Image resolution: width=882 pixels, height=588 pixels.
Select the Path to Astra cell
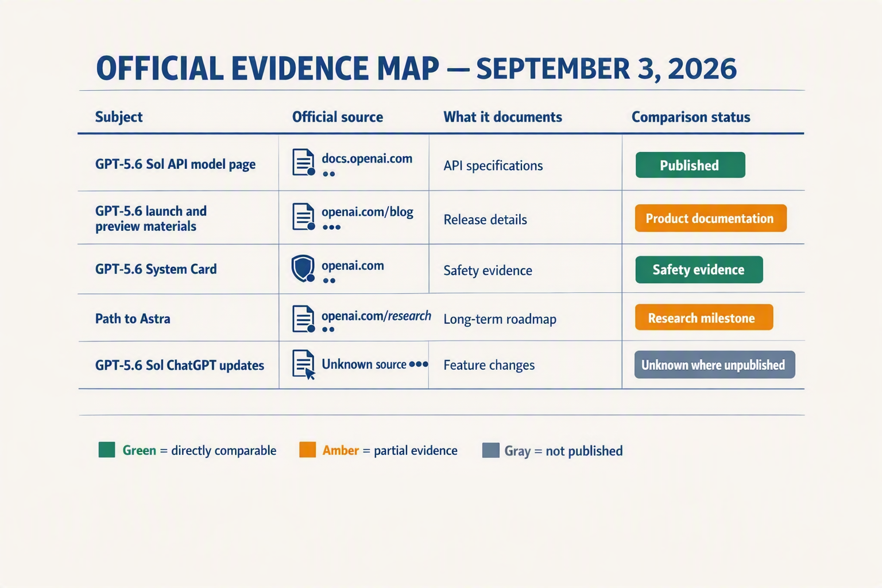[x=133, y=319]
